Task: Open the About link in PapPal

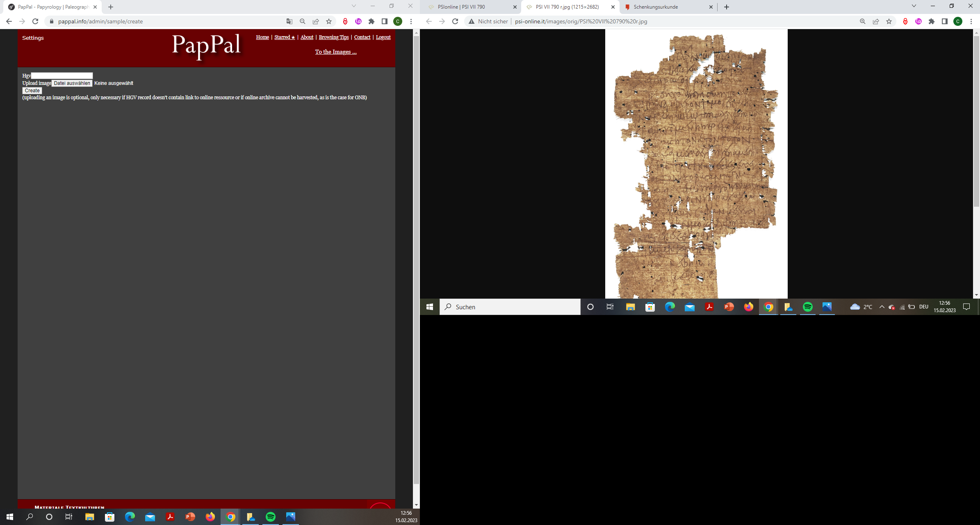Action: [x=307, y=37]
